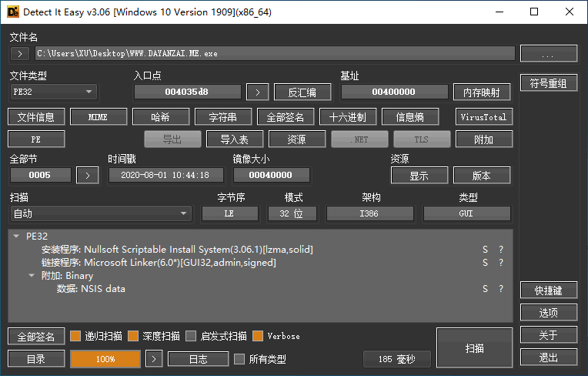
Task: Click the large 扫描 scan button
Action: pyautogui.click(x=474, y=347)
